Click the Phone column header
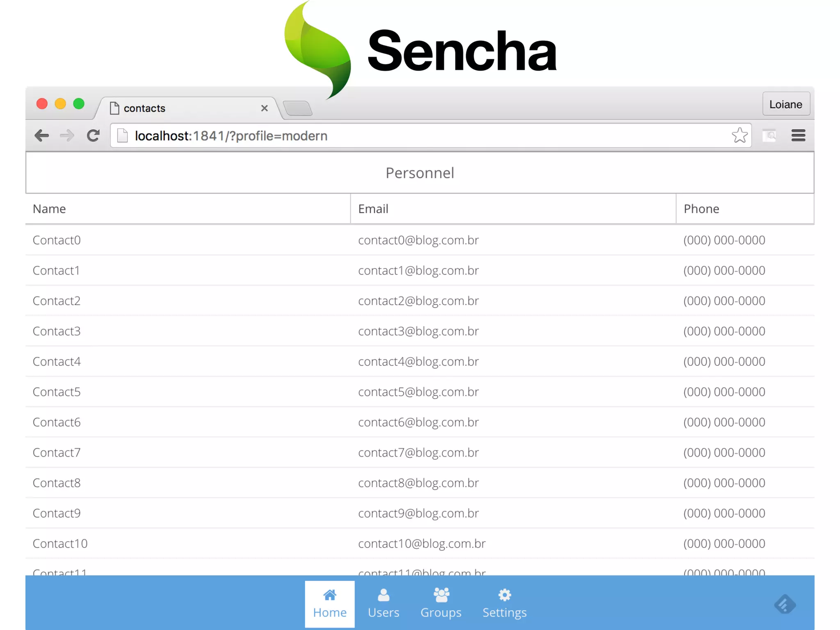 (x=701, y=209)
